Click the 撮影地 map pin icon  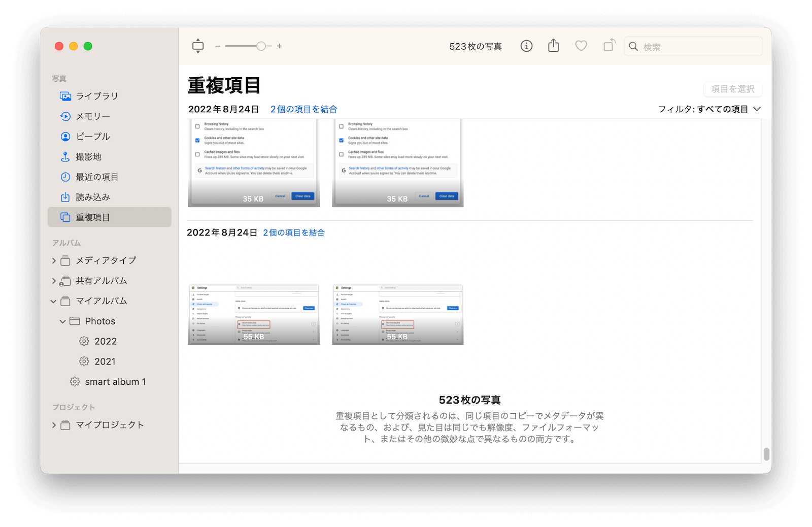coord(65,157)
